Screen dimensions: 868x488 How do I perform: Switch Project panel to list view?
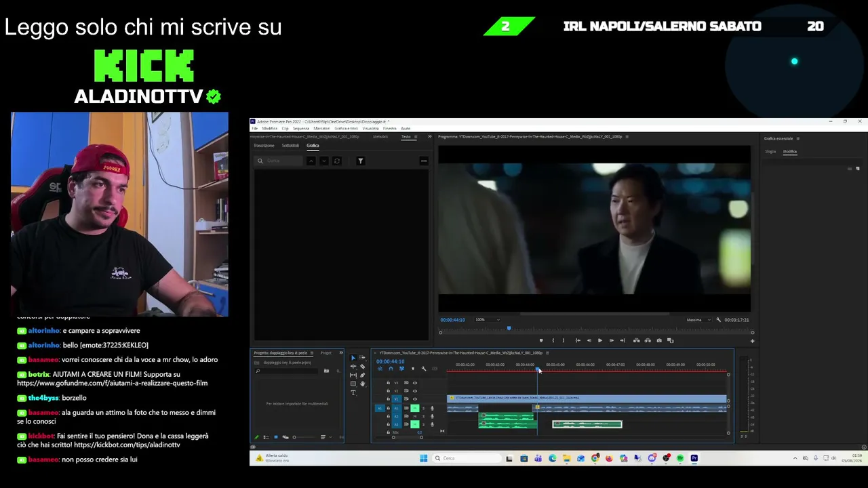click(x=266, y=437)
